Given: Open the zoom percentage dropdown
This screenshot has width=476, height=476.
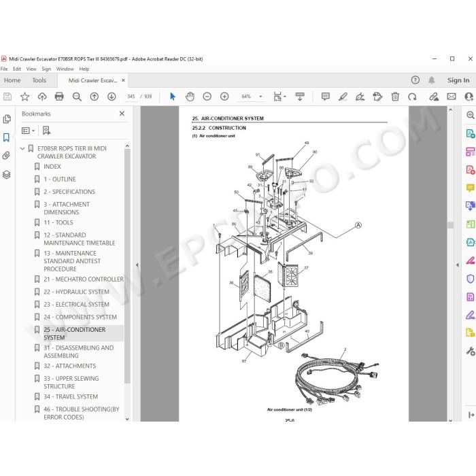Looking at the screenshot, I should 260,97.
